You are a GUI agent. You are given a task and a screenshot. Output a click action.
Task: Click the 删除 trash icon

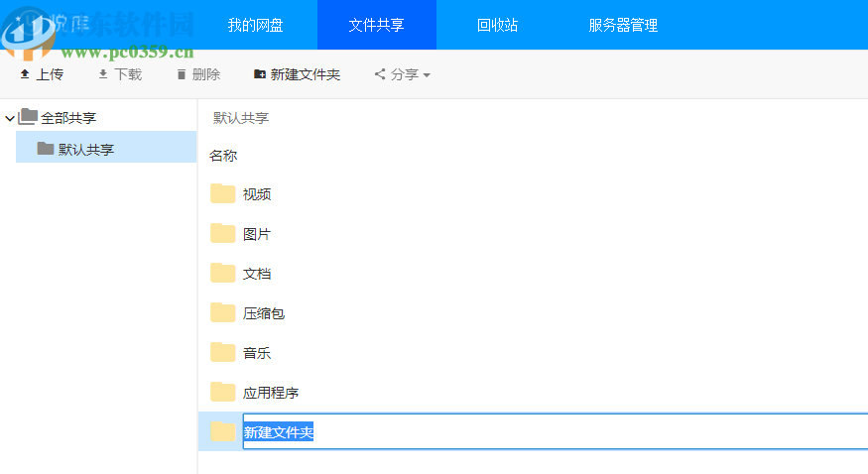(x=181, y=74)
